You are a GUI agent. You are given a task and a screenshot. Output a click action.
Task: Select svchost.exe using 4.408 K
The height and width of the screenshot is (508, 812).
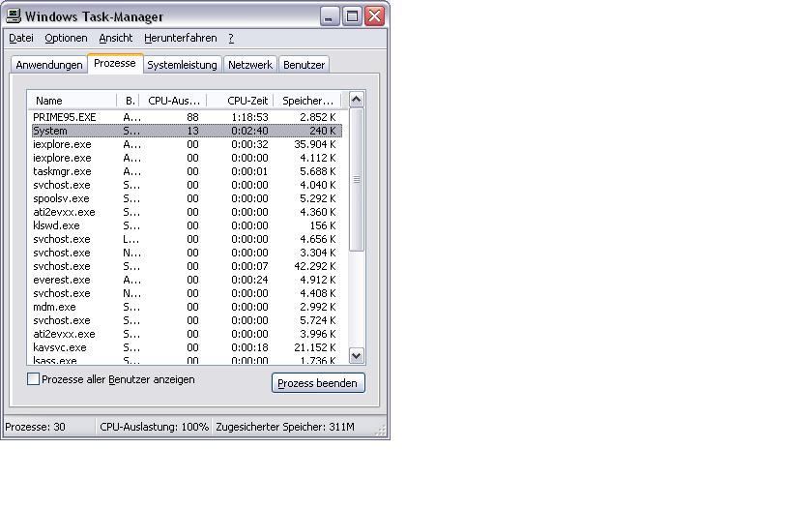coord(187,293)
